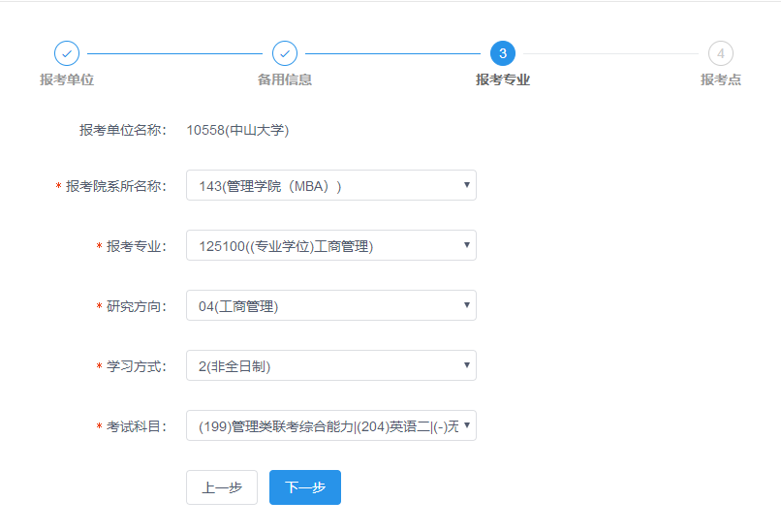Click the step 2 checkmark circle
This screenshot has height=532, width=781.
click(x=285, y=53)
